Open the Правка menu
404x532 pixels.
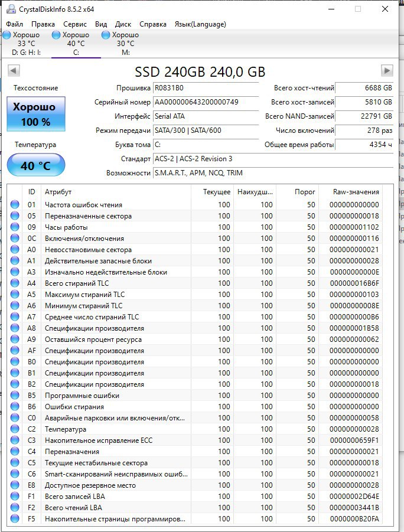(x=43, y=24)
